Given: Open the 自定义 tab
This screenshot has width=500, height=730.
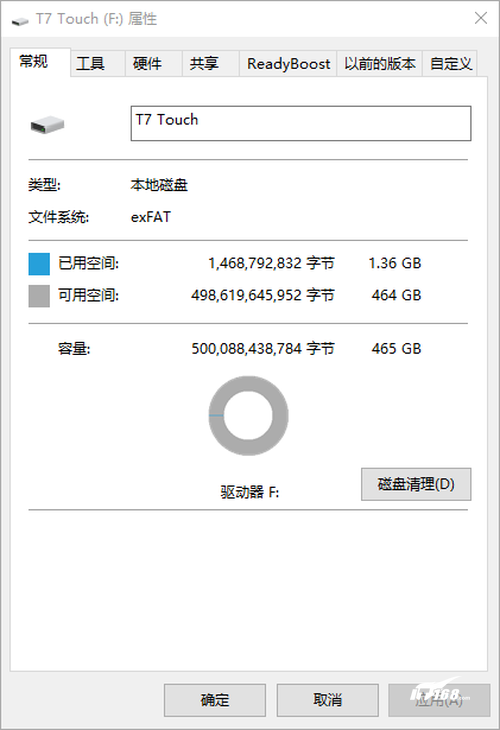Looking at the screenshot, I should click(x=450, y=63).
